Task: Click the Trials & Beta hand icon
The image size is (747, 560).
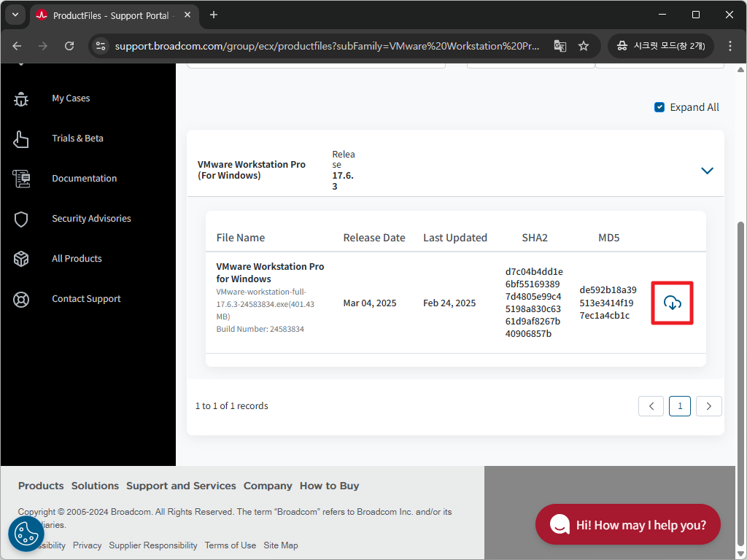Action: point(21,139)
